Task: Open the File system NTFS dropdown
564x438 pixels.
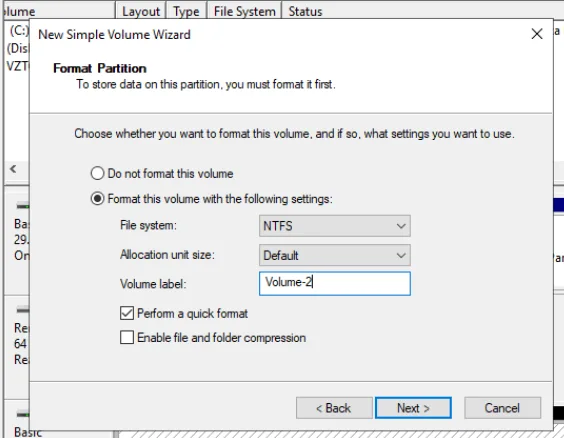Action: coord(335,226)
